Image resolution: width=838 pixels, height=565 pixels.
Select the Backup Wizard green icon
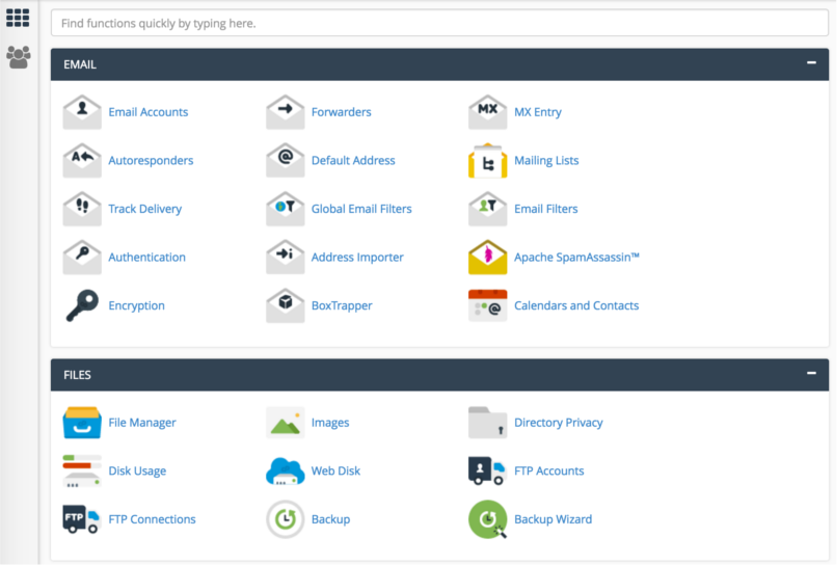point(488,520)
